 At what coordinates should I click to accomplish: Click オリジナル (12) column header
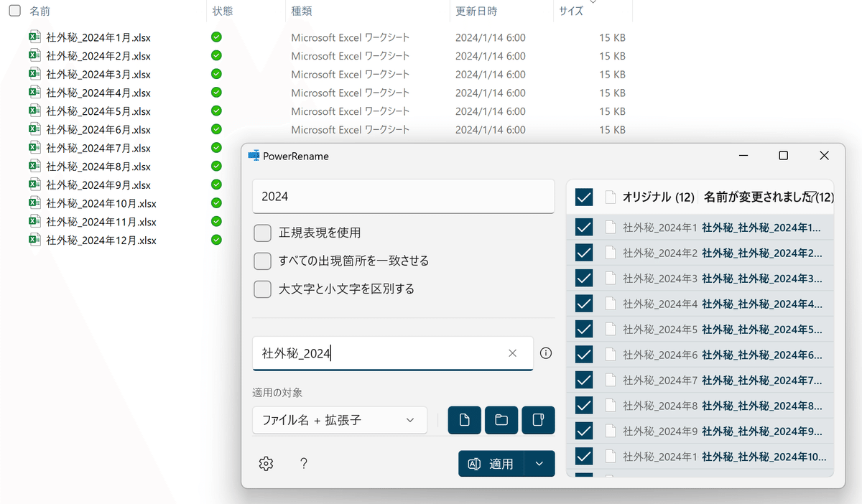tap(658, 197)
